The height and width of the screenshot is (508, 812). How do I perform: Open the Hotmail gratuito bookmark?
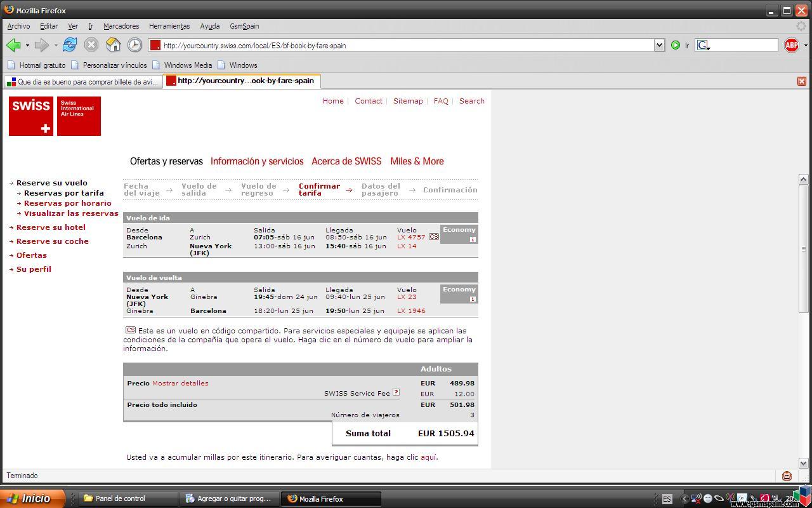pos(37,65)
